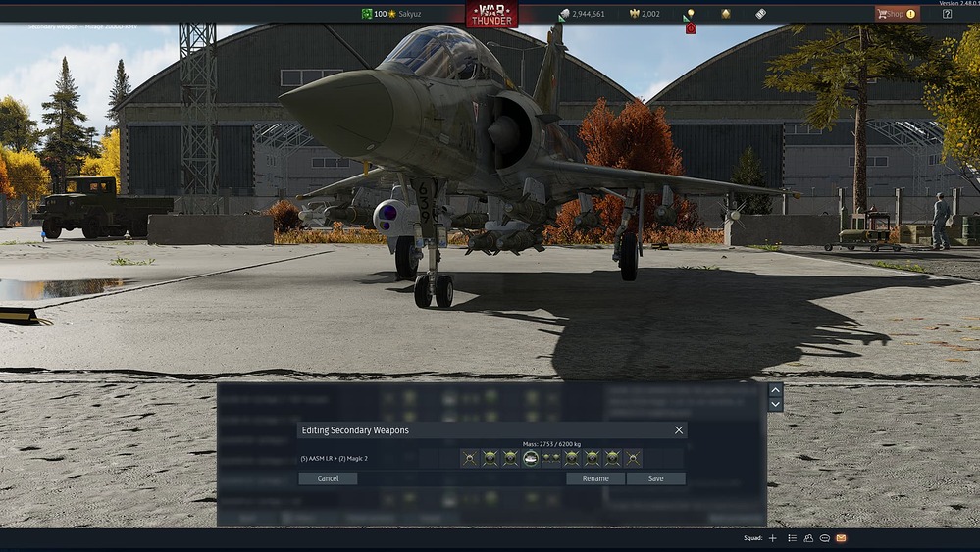Screen dimensions: 980x552
Task: Open the chat bubble icon
Action: (824, 538)
